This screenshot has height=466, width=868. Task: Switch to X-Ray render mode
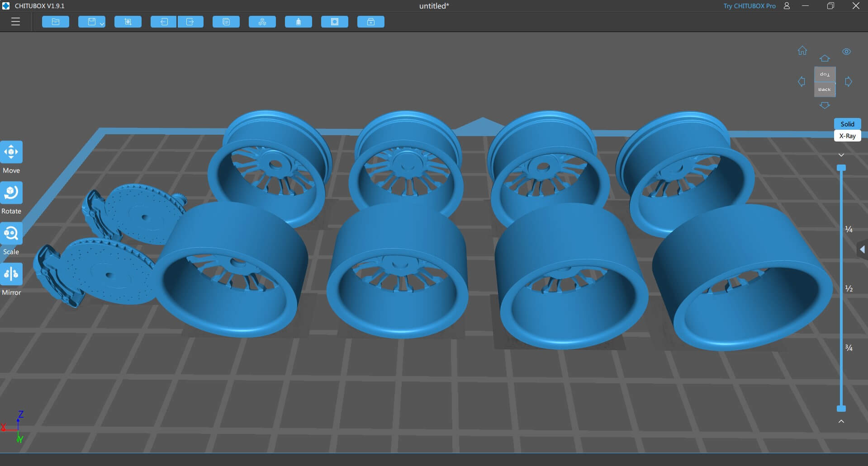(x=847, y=136)
